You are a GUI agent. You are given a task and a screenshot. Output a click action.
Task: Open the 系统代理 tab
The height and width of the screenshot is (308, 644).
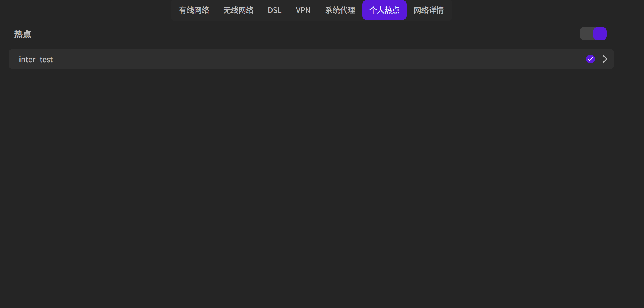pyautogui.click(x=340, y=10)
